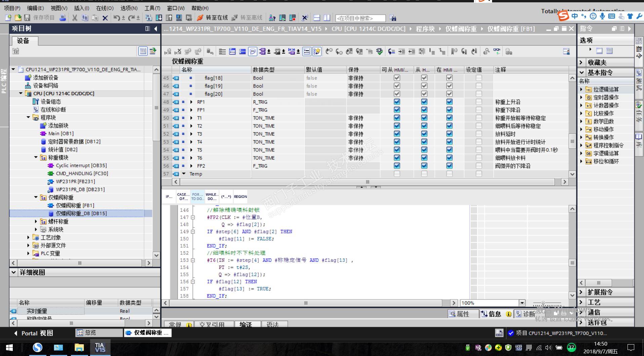Click the cut scissors icon
The image size is (644, 356).
75,17
